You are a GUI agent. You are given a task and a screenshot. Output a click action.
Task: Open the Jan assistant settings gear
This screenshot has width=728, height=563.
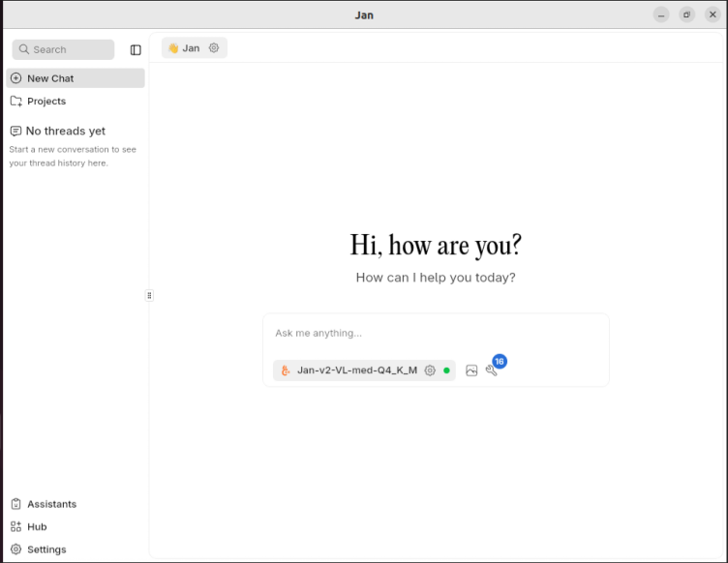[214, 47]
